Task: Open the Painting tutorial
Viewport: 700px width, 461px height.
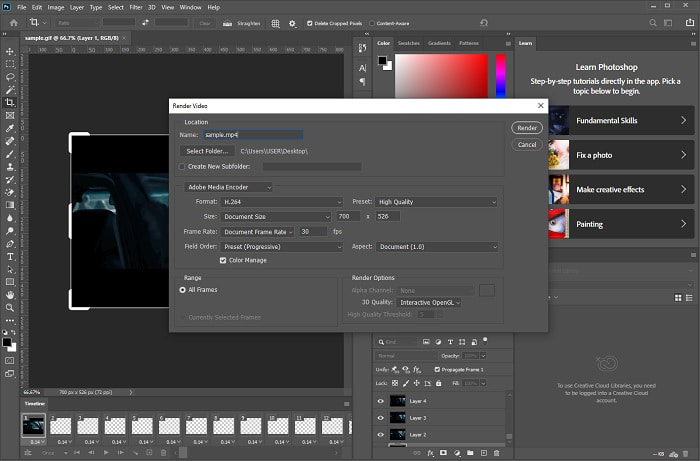Action: [621, 224]
